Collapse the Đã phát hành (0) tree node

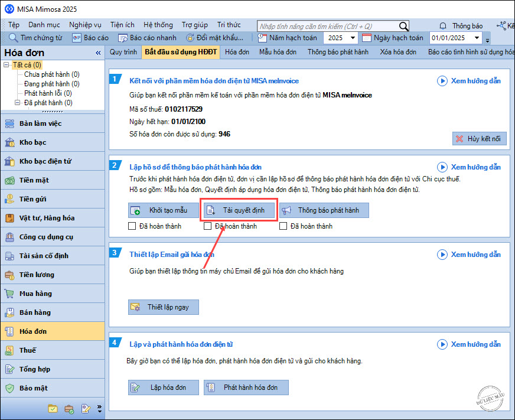17,103
